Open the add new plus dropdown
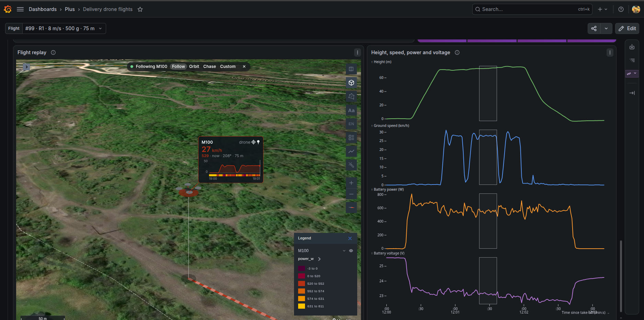The image size is (644, 320). (602, 9)
